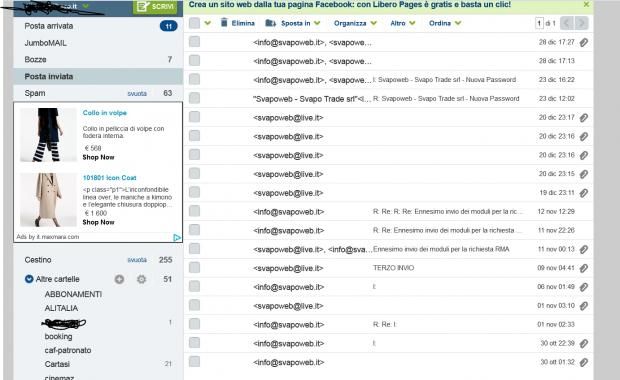Select checkbox for 28 dic 17:27 message
Screen dimensions: 620x380
click(x=194, y=42)
